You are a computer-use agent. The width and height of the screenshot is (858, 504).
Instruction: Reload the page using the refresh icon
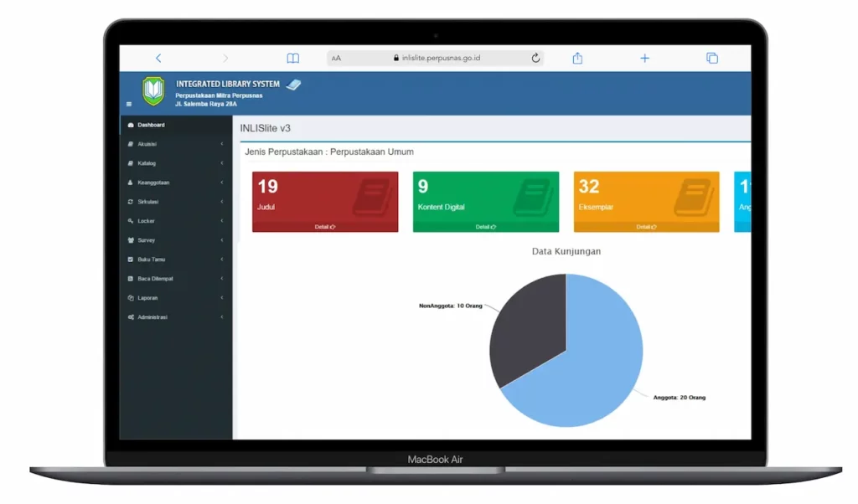point(535,58)
